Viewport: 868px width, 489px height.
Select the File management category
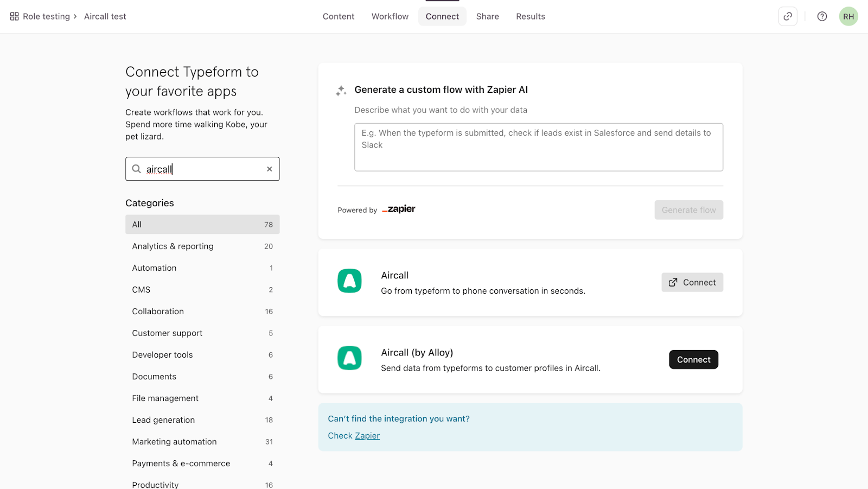202,398
